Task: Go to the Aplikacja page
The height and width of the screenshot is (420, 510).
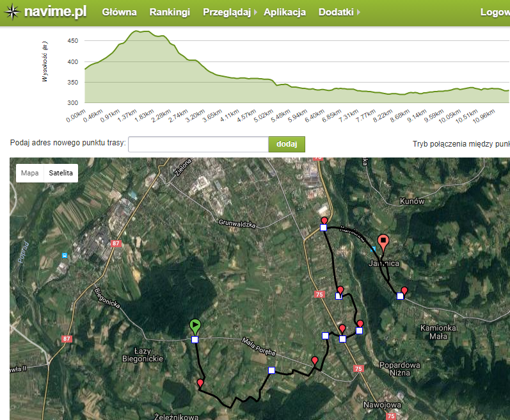Action: pyautogui.click(x=285, y=12)
